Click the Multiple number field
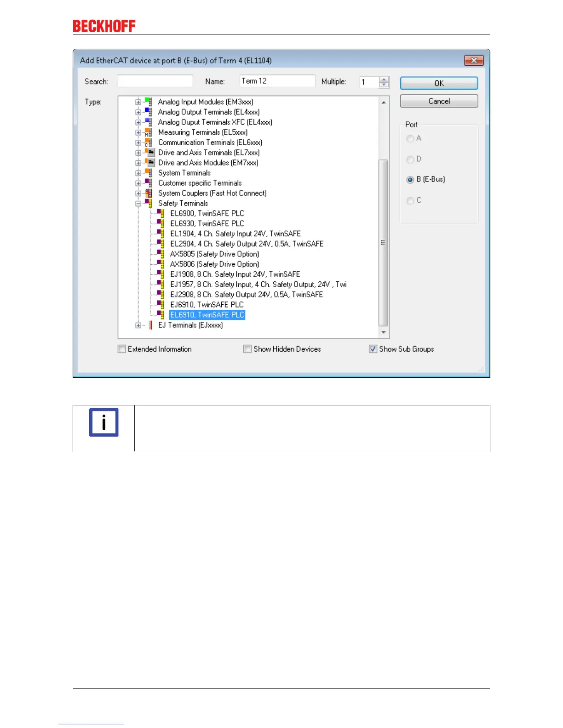This screenshot has height=728, width=563. coord(369,82)
